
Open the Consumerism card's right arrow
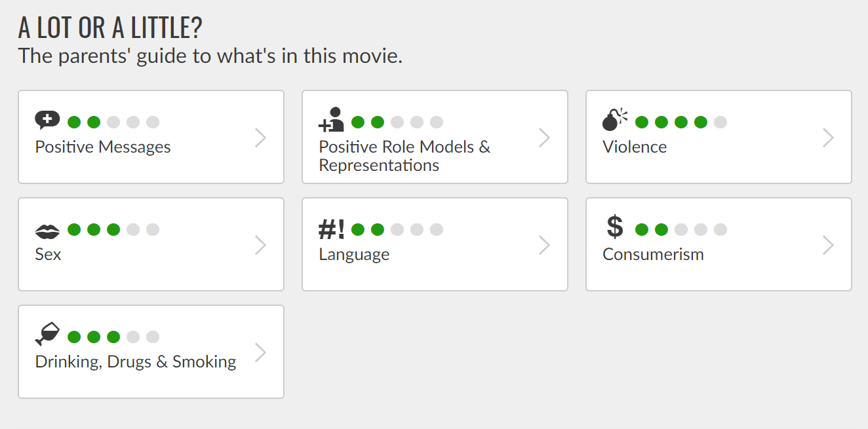(829, 245)
